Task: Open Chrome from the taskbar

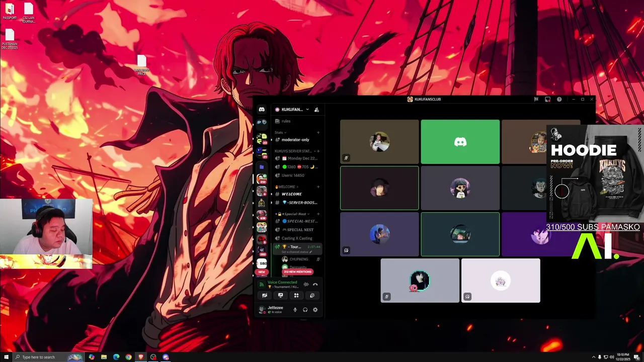Action: pos(128,357)
